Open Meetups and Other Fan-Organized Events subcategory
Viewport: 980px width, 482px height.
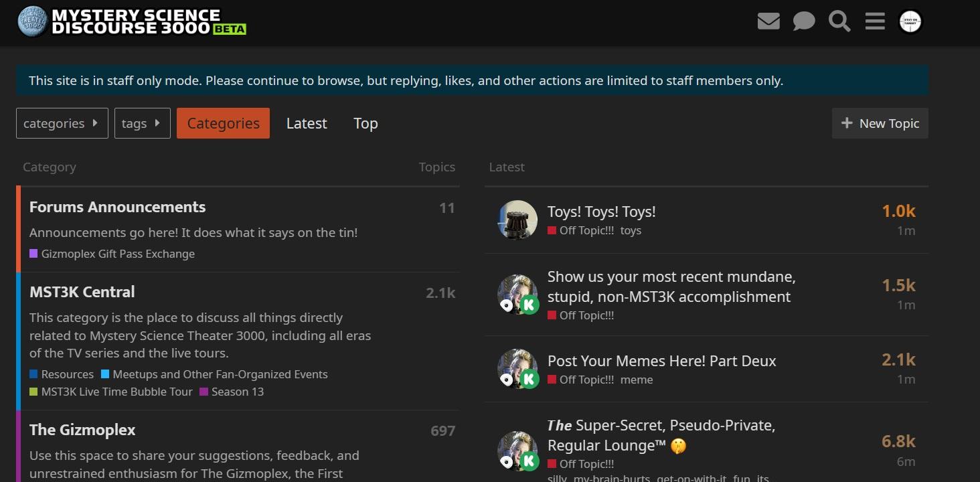coord(214,374)
